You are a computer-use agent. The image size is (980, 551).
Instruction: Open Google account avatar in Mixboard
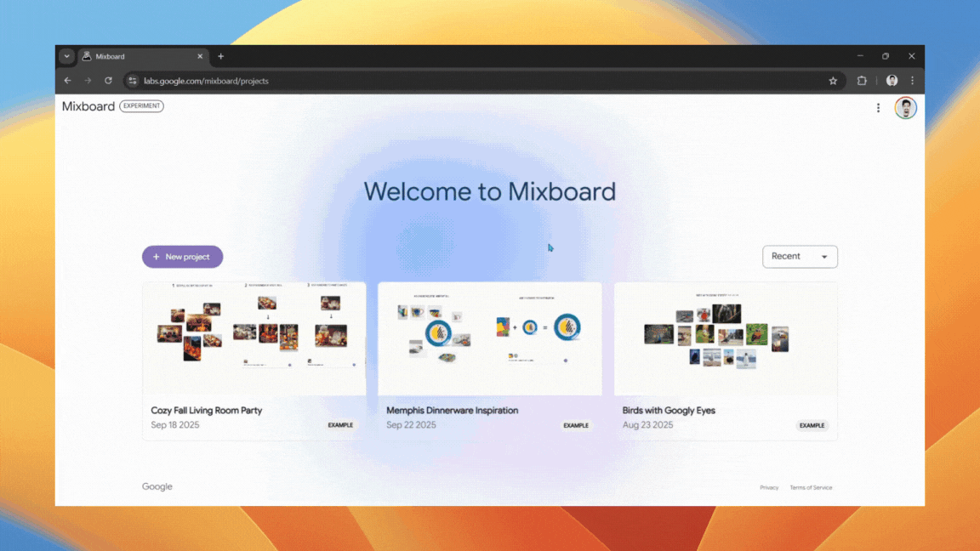tap(905, 108)
